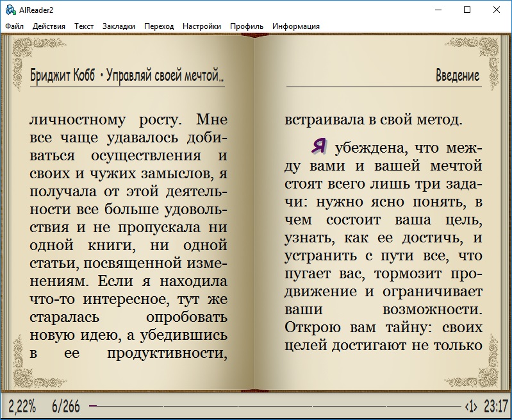
Task: Click the word 'опробовать' on left page
Action: pos(186,317)
